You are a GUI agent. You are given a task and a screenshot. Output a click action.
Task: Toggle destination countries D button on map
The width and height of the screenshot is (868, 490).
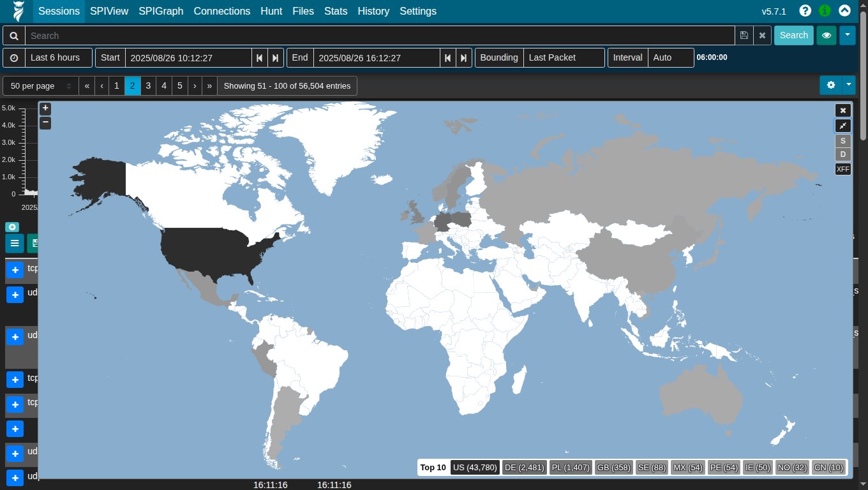click(843, 154)
